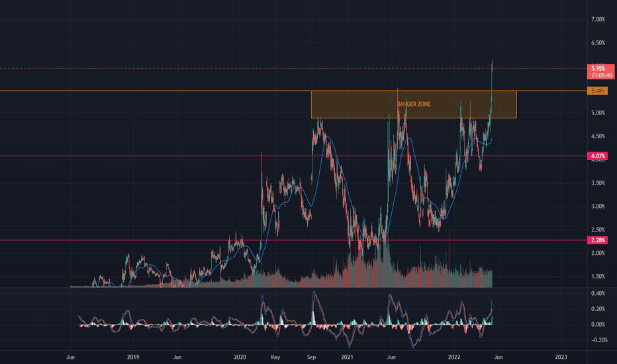The width and height of the screenshot is (617, 364).
Task: Click the 6.50% price axis tick
Action: [598, 42]
